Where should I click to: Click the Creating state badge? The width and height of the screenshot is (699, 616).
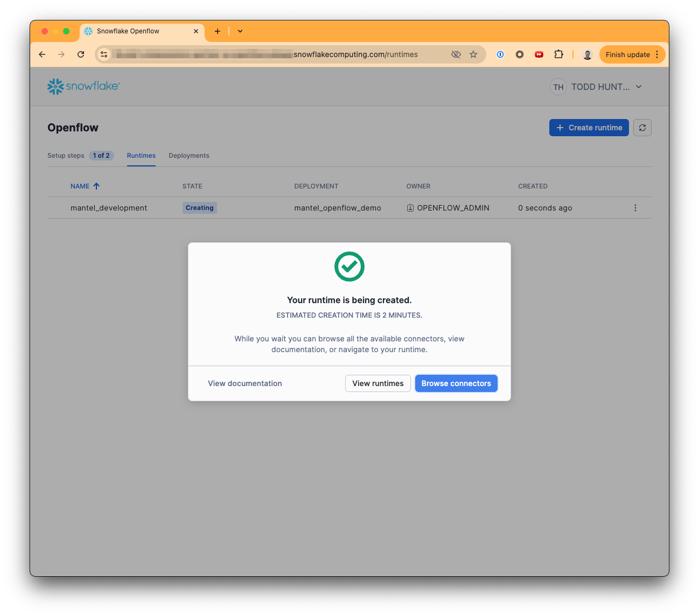coord(200,208)
